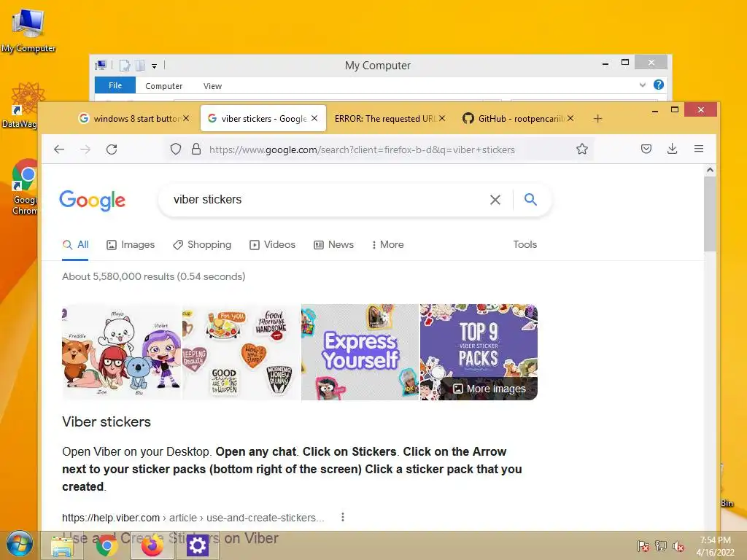
Task: Select the Images search filter
Action: [131, 245]
